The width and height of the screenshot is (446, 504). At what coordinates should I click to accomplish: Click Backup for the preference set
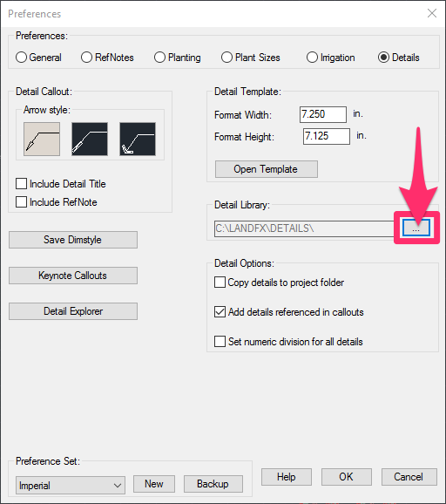[x=213, y=484]
